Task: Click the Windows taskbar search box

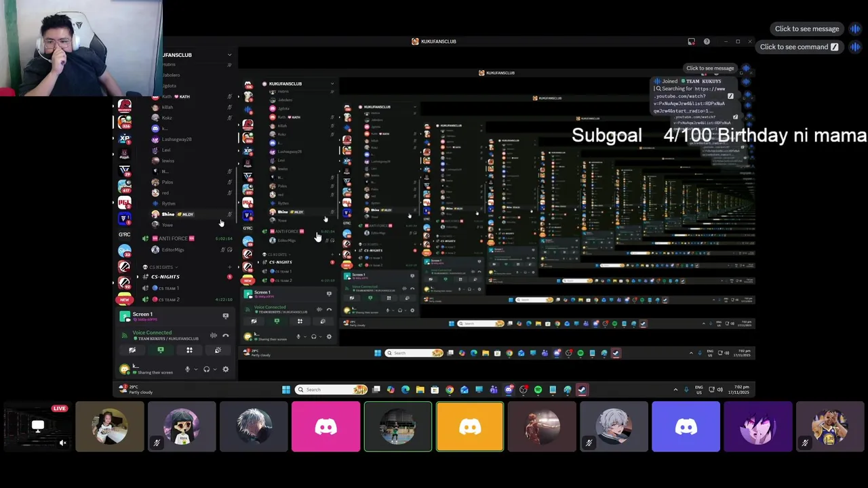Action: point(331,390)
